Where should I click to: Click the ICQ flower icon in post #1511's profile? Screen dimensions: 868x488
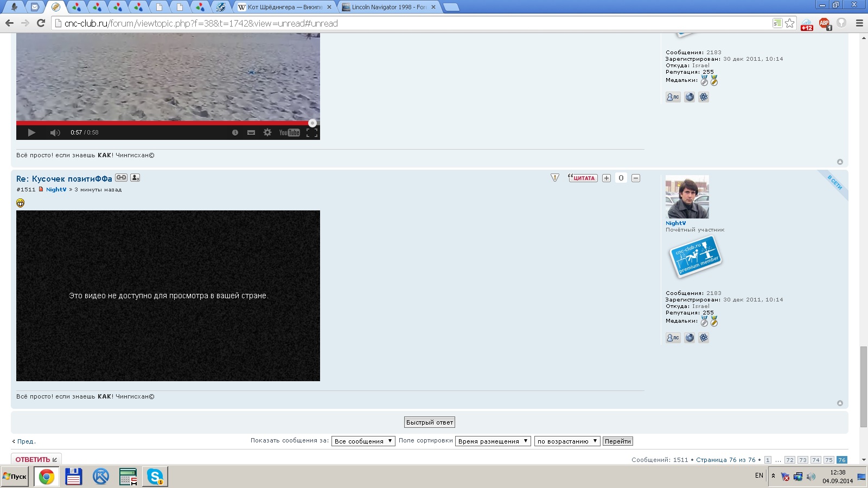[704, 338]
